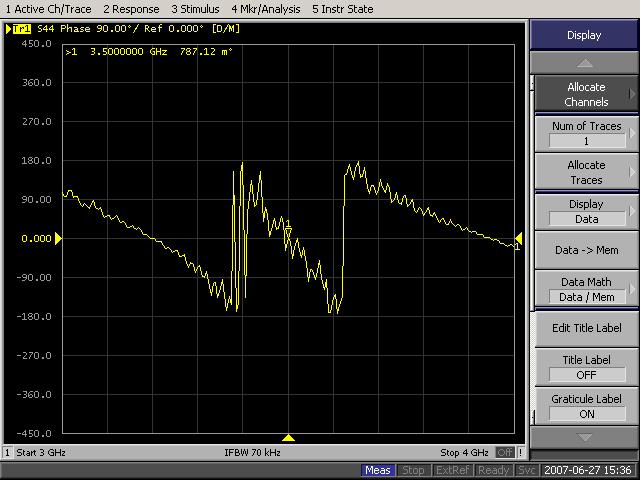Click the reference marker on the right edge of the graph
640x480 pixels.
pos(518,238)
